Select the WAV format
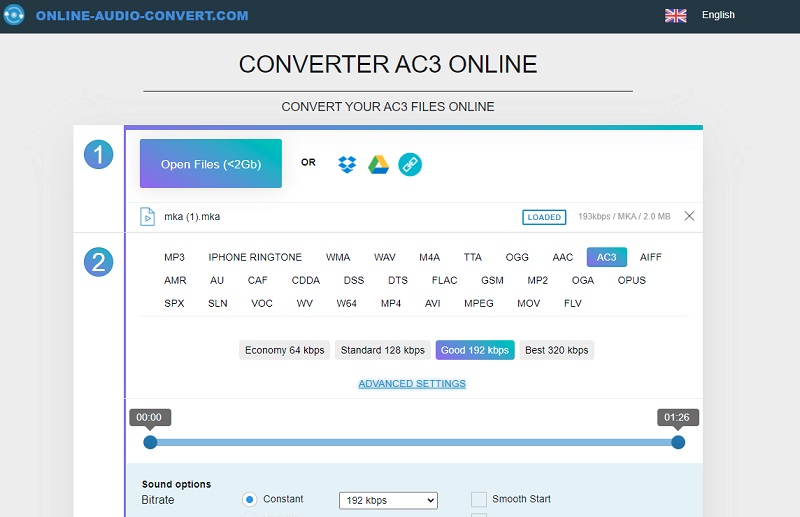800x517 pixels. [x=385, y=257]
